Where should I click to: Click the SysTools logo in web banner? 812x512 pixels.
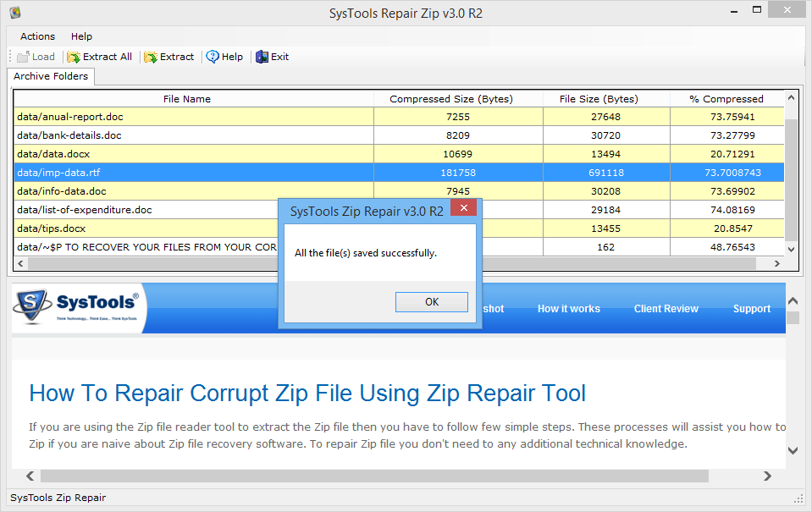pyautogui.click(x=78, y=308)
